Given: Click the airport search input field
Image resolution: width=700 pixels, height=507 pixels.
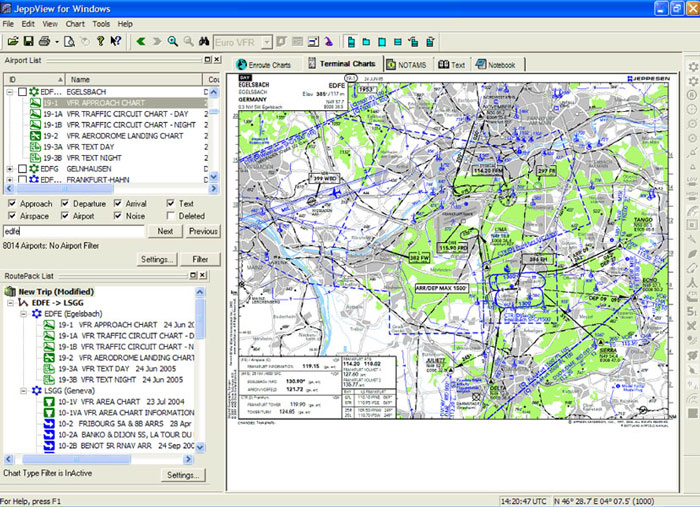Looking at the screenshot, I should pyautogui.click(x=74, y=231).
